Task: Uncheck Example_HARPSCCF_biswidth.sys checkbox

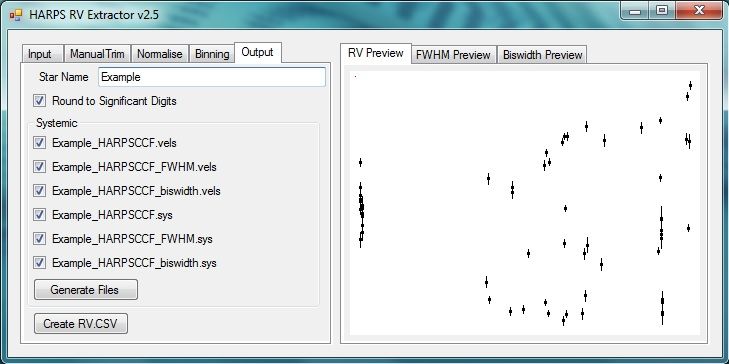Action: click(x=40, y=263)
